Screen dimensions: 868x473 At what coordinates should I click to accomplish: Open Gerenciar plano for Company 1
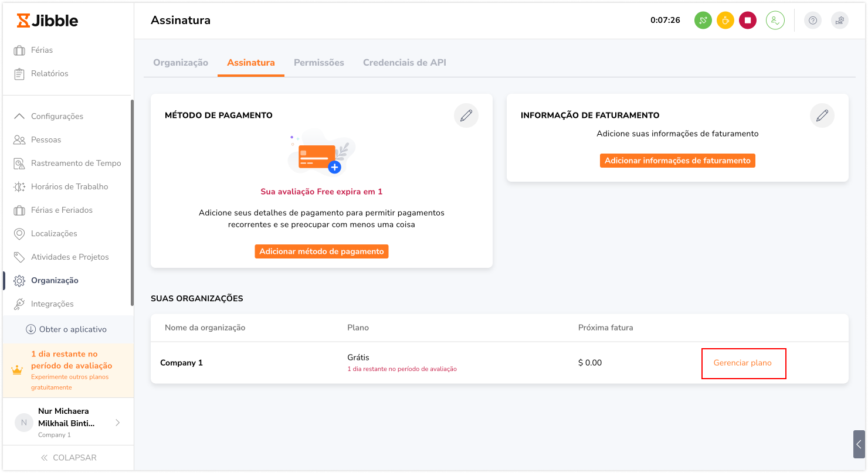pyautogui.click(x=742, y=363)
